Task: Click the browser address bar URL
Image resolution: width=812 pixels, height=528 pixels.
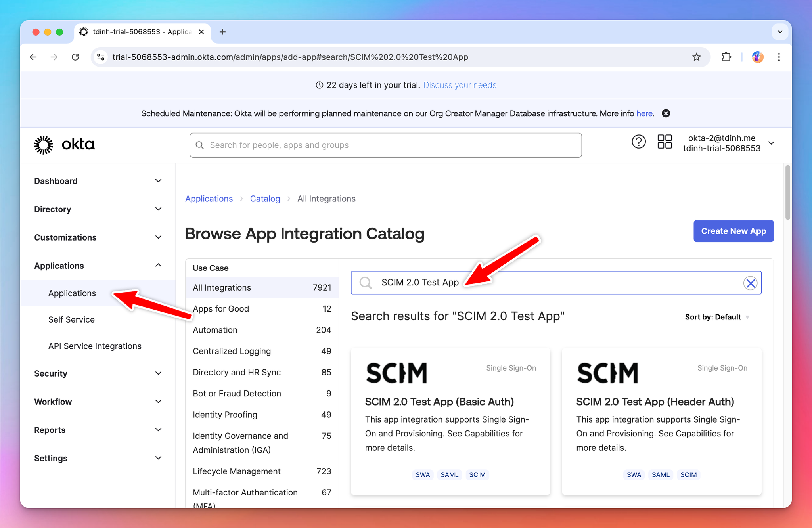Action: (x=290, y=57)
